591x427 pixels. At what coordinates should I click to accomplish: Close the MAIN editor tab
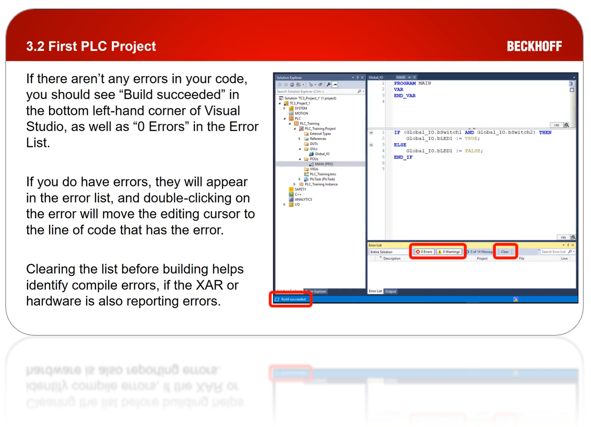tap(415, 77)
